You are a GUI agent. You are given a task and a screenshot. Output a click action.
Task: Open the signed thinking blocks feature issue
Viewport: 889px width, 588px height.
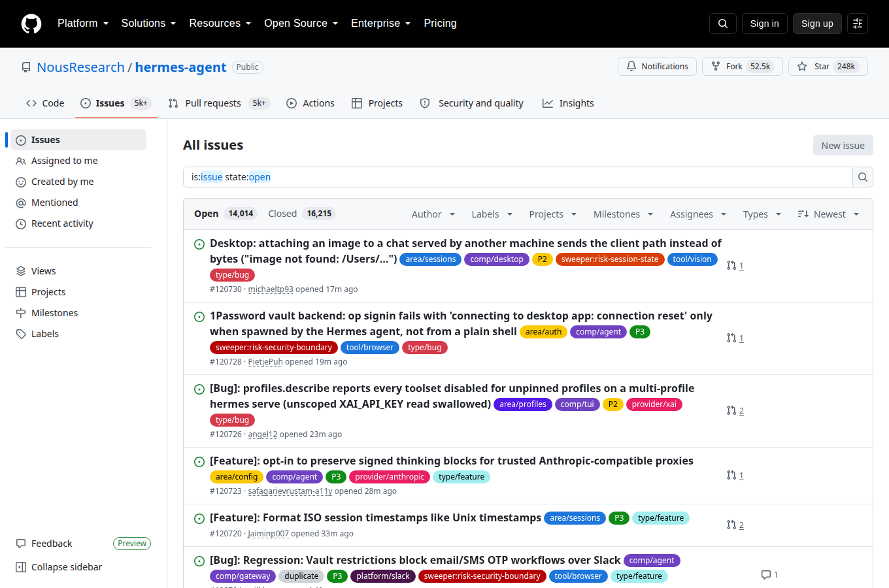click(x=451, y=461)
